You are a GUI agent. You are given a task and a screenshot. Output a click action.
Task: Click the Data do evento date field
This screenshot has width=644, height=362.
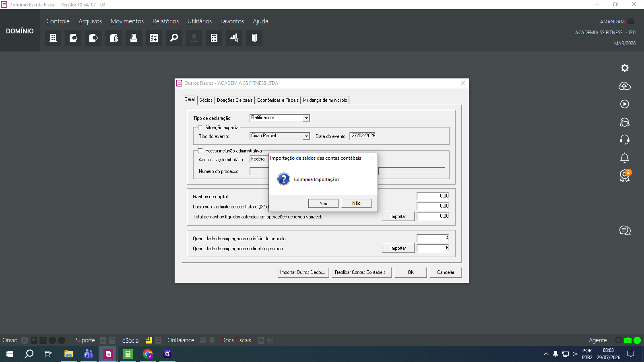pos(363,136)
